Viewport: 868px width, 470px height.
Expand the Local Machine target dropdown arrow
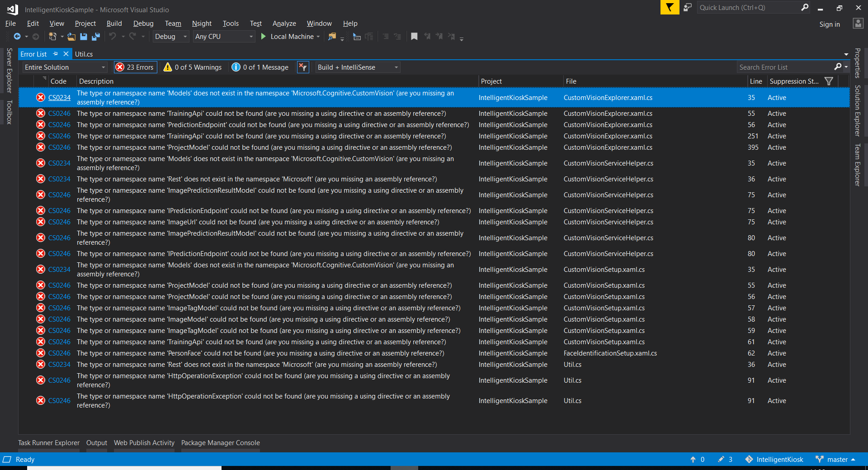[x=318, y=37]
